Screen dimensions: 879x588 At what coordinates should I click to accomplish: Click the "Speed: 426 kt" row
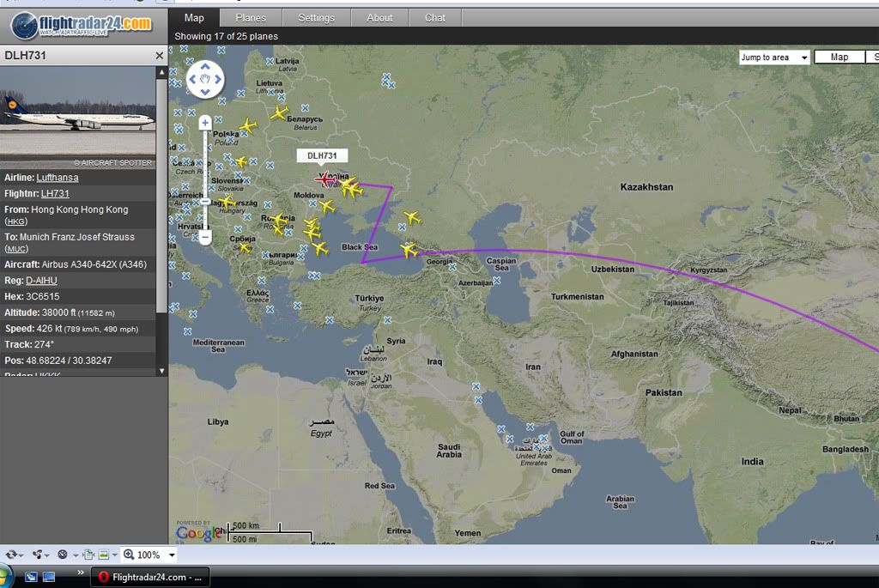(x=78, y=329)
